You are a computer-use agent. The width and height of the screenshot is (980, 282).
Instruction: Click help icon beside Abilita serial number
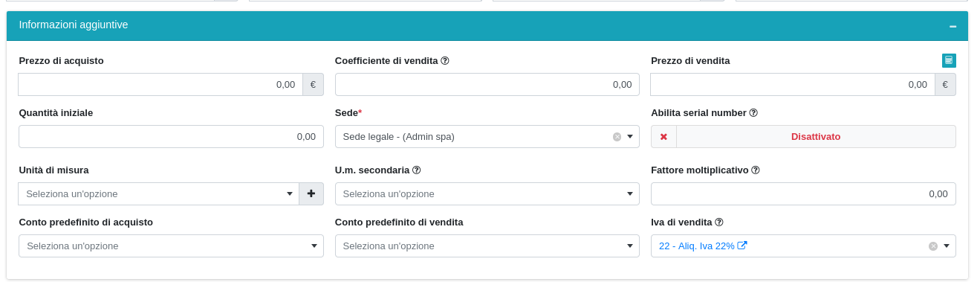point(753,113)
